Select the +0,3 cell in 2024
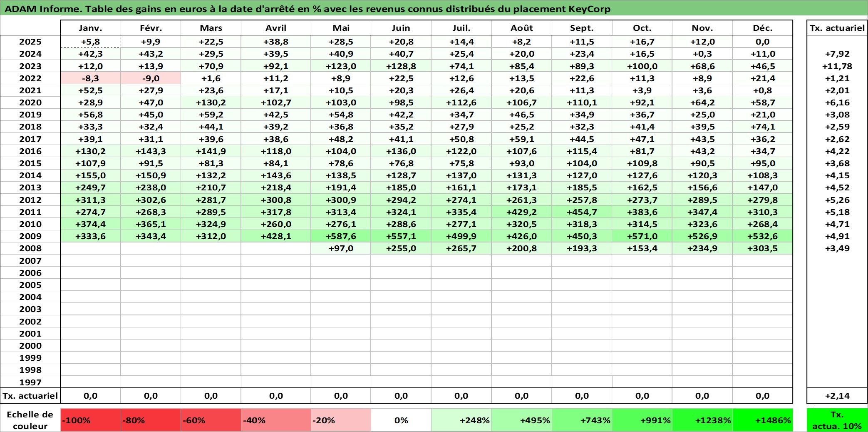The image size is (868, 432). (702, 54)
